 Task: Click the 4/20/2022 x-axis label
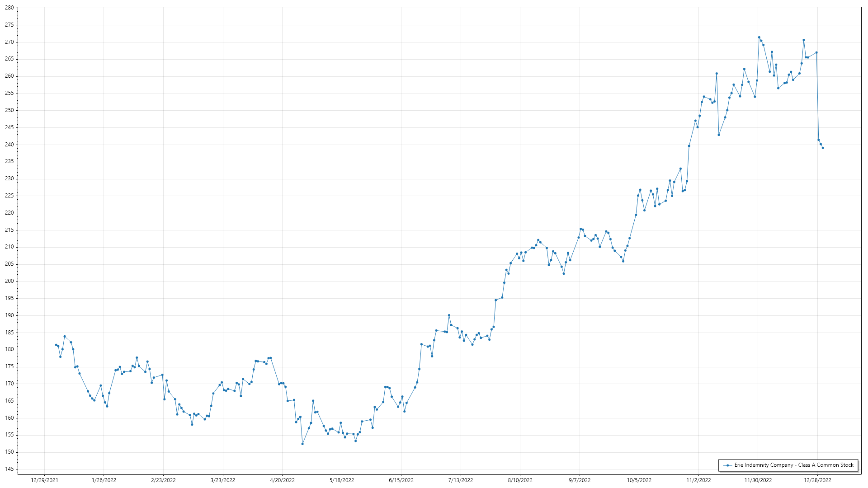282,480
